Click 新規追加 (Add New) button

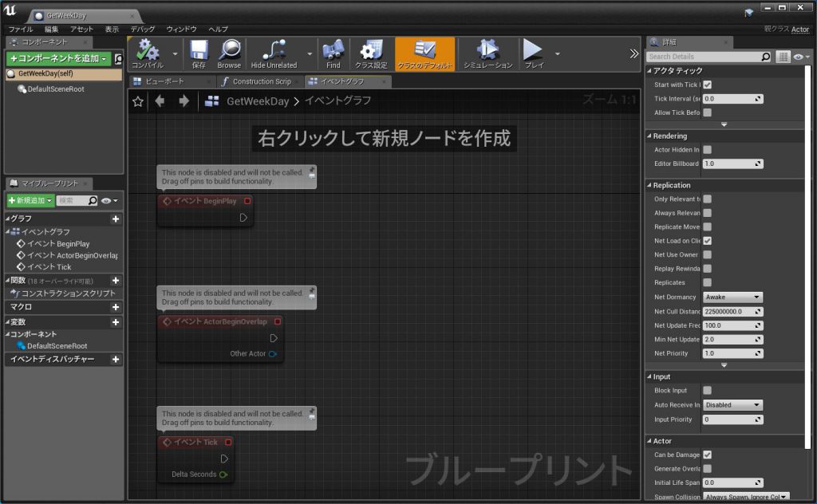coord(30,200)
